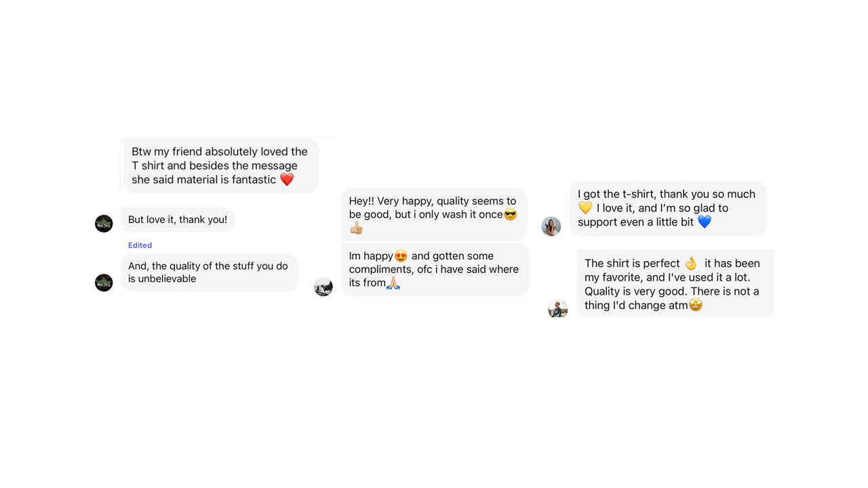
Task: Open avatar beside "quality of the stuff" message
Action: tap(104, 282)
